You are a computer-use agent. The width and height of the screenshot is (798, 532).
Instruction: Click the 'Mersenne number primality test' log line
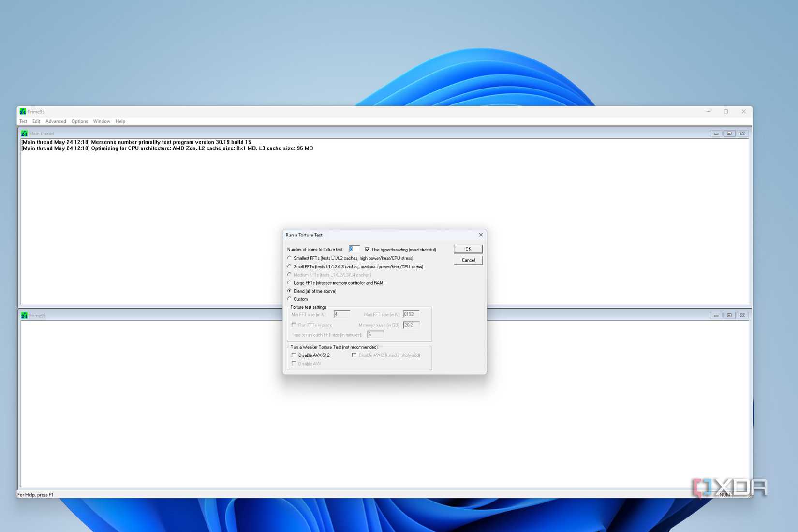[136, 142]
